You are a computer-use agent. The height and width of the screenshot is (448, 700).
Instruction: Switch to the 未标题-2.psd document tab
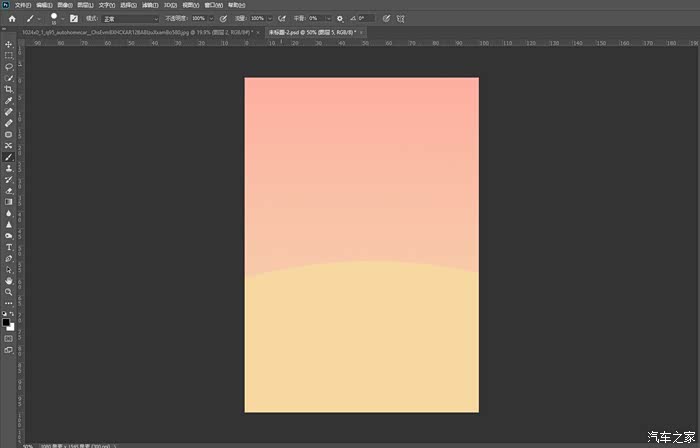310,32
